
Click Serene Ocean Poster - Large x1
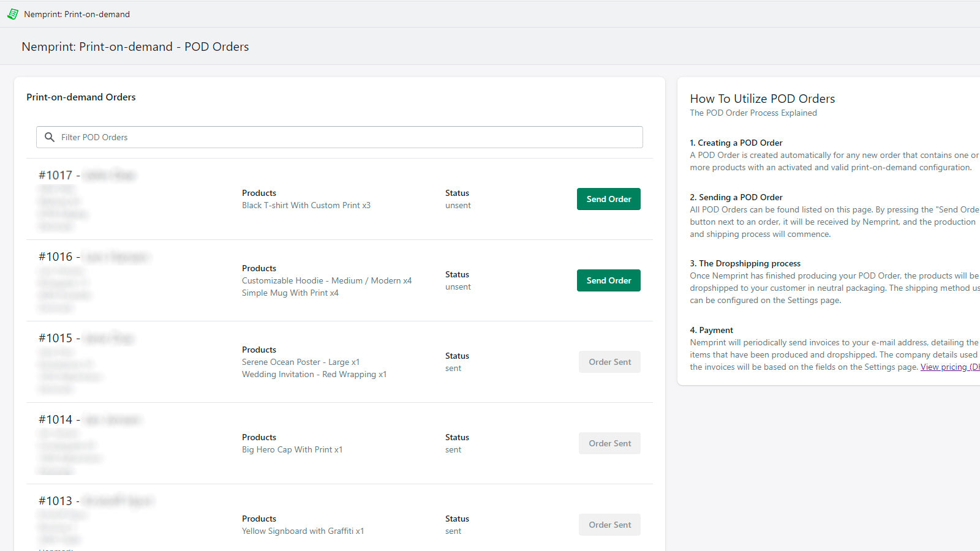pyautogui.click(x=301, y=362)
